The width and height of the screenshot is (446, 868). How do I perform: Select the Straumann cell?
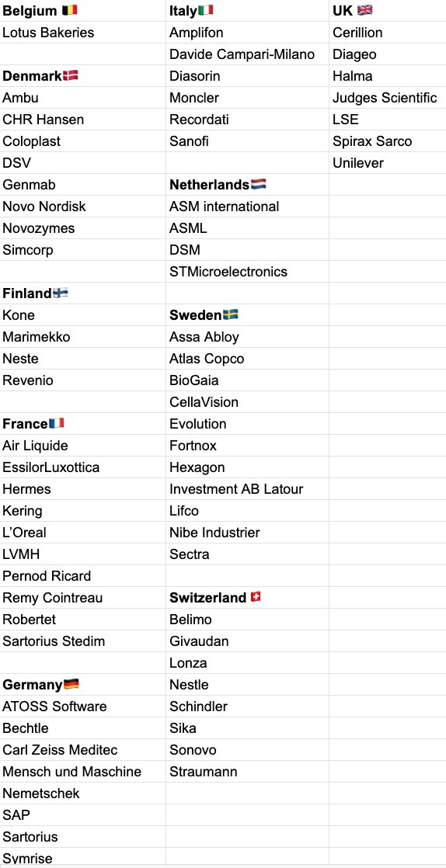pos(247,771)
